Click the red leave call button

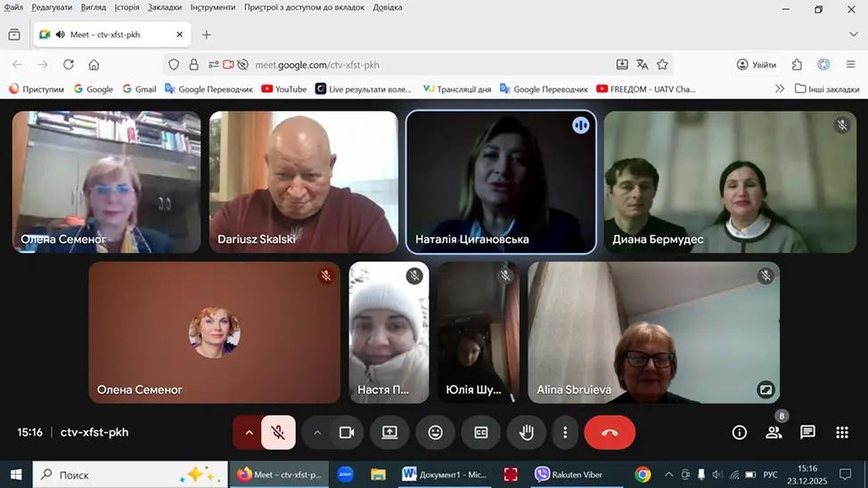click(609, 432)
